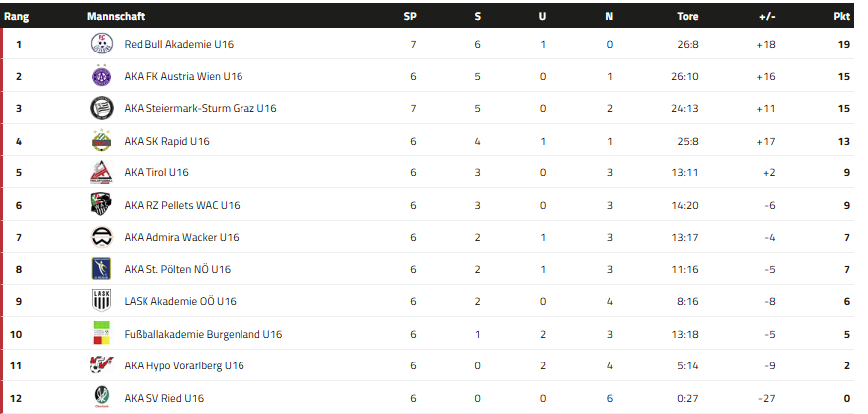Click the RZ Pellets WAC crest
The width and height of the screenshot is (868, 414).
[101, 205]
